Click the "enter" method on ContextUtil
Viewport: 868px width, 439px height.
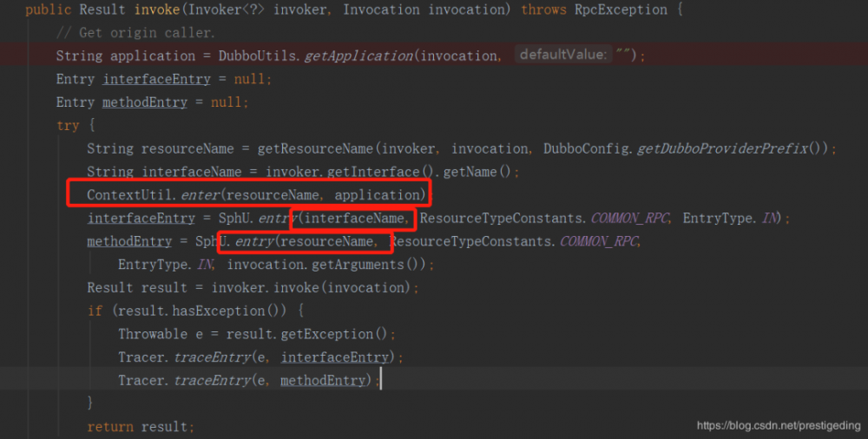pos(201,195)
